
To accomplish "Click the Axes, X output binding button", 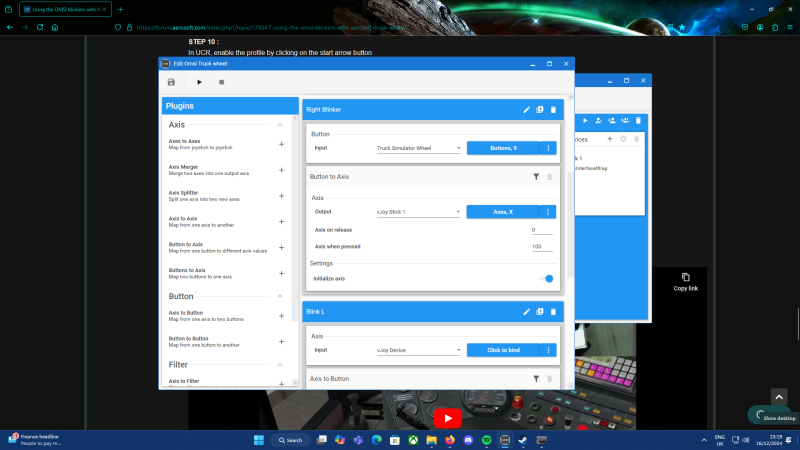I will [x=503, y=212].
